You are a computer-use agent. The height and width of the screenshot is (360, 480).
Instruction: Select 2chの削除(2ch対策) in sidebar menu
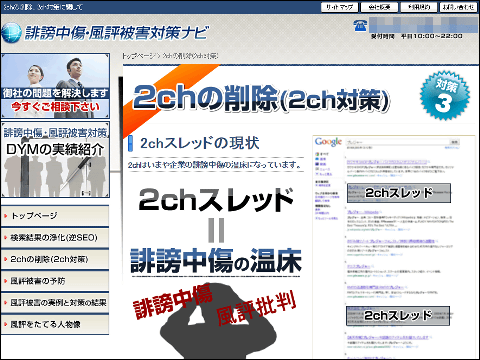pyautogui.click(x=55, y=259)
